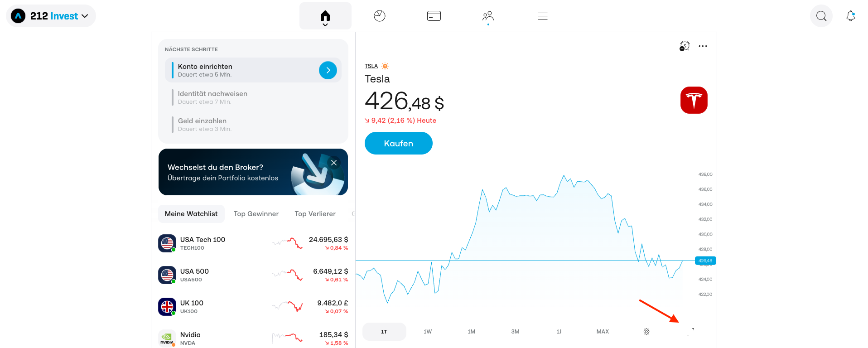Expand the chart to fullscreen
The height and width of the screenshot is (348, 868).
690,332
